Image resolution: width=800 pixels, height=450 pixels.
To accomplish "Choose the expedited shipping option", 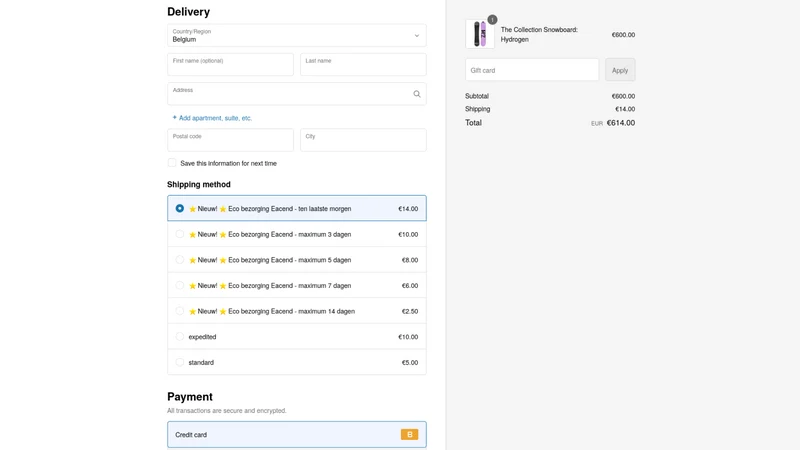I will [297, 337].
